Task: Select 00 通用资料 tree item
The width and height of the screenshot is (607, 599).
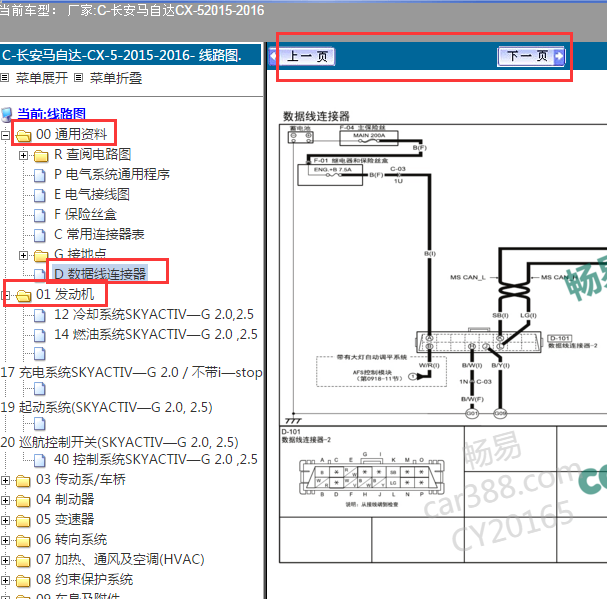Action: (x=71, y=134)
